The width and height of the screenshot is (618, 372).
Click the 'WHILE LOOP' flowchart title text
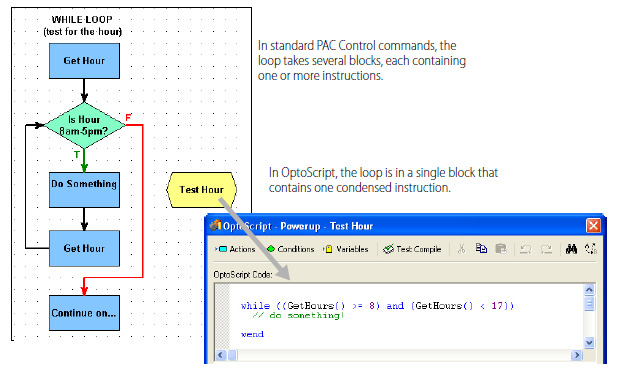pyautogui.click(x=82, y=19)
